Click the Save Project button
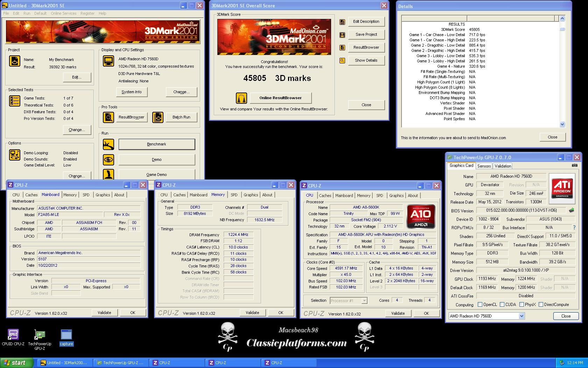588x368 pixels. coord(366,34)
